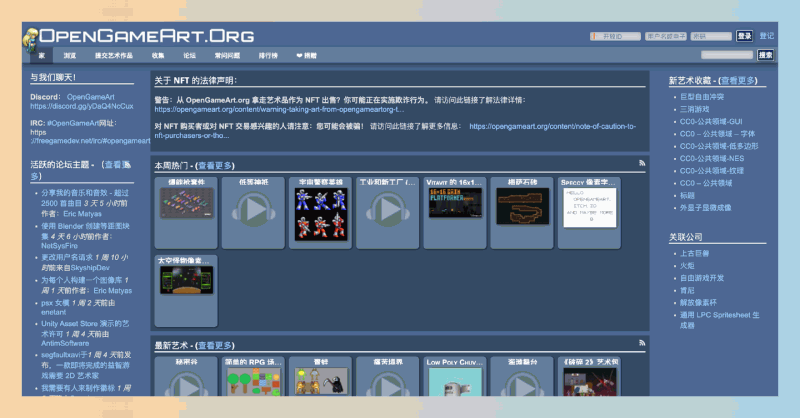Open the RSS feed for 最新艺术
The image size is (800, 418).
[x=642, y=343]
